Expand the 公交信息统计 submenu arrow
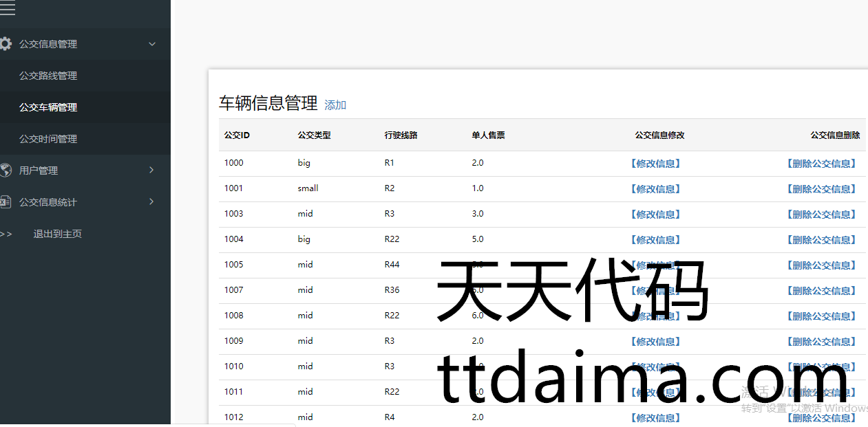868x427 pixels. click(152, 202)
